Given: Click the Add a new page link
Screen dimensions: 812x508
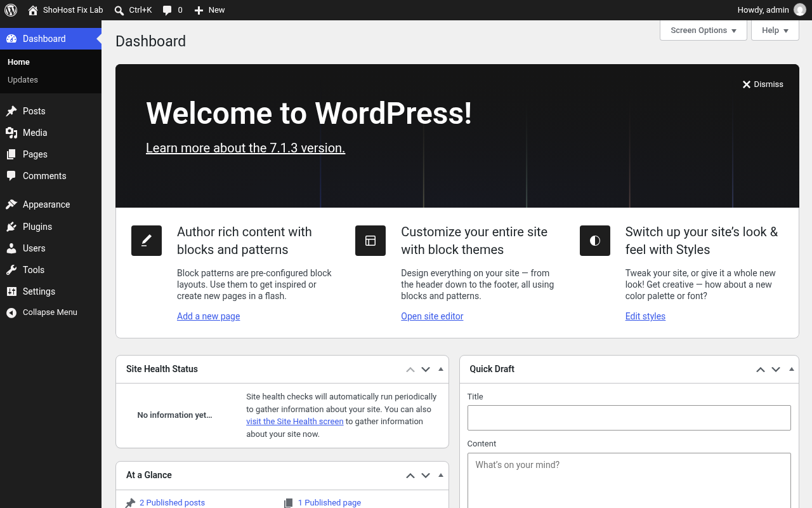Looking at the screenshot, I should (209, 316).
